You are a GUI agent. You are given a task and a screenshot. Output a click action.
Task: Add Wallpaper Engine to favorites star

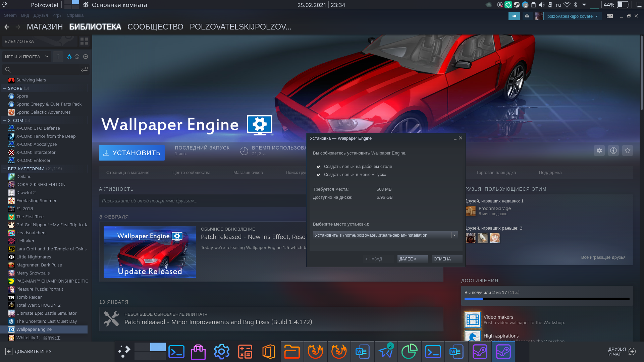coord(628,150)
